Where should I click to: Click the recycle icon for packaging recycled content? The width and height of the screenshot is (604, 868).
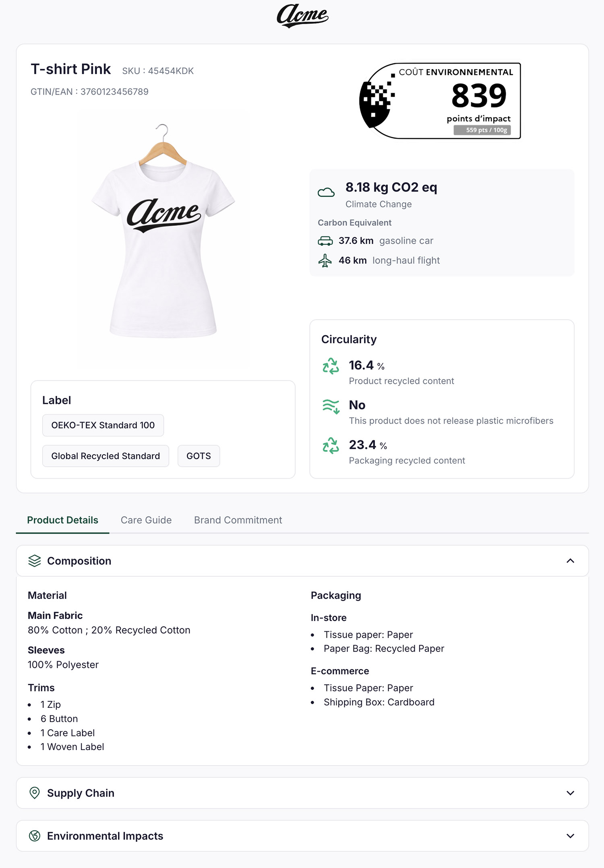click(331, 446)
